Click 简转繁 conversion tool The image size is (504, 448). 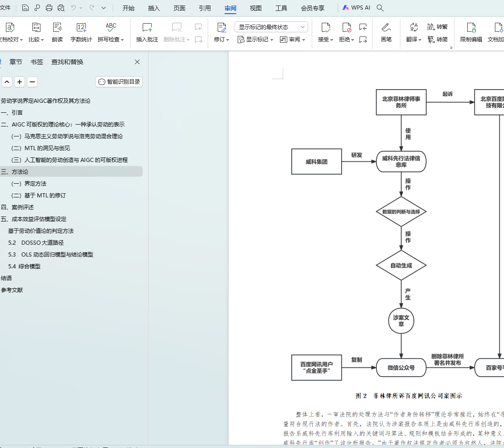pyautogui.click(x=437, y=27)
